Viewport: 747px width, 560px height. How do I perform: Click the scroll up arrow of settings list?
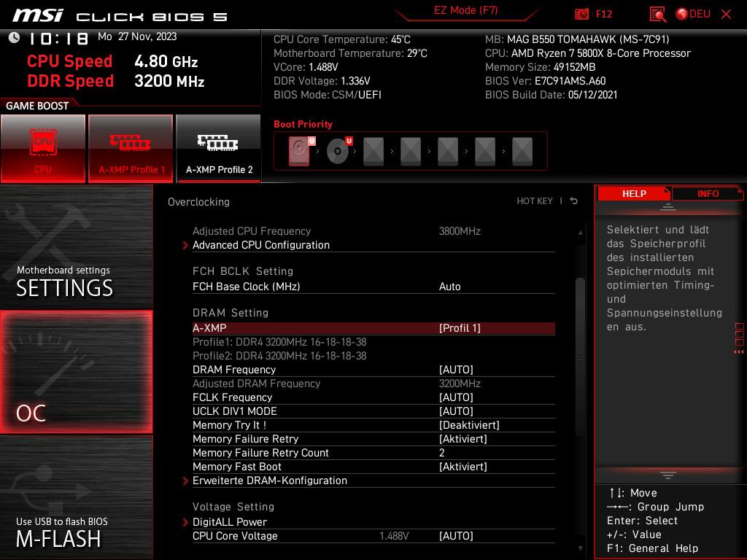(580, 233)
